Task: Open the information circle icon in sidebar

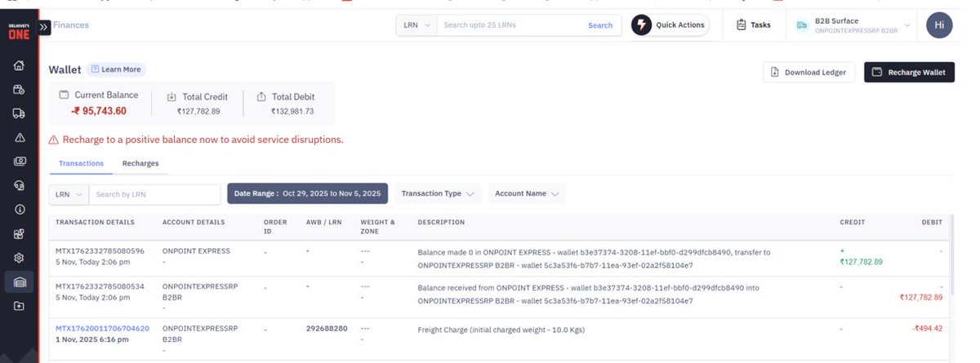Action: 19,210
